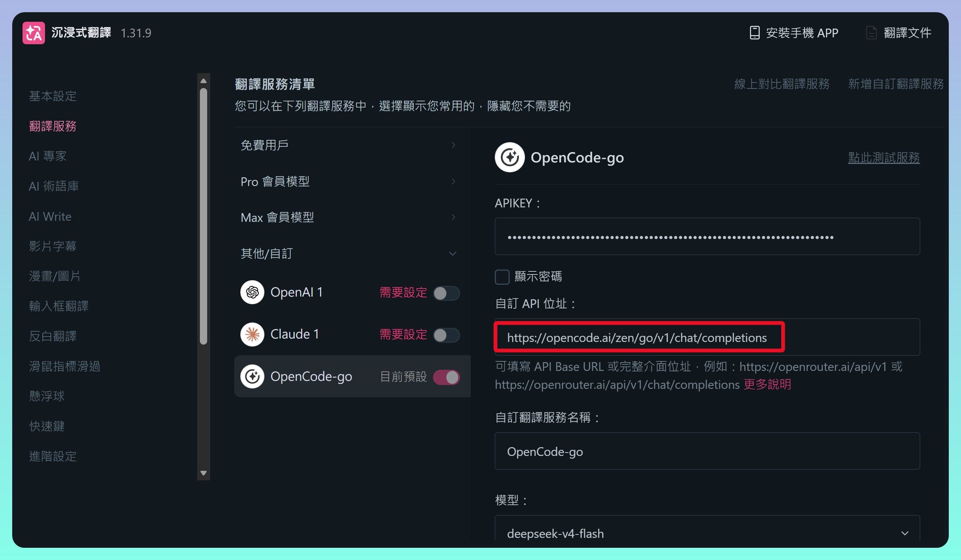Open the 更多說明 link
Viewport: 961px width, 560px height.
tap(767, 384)
